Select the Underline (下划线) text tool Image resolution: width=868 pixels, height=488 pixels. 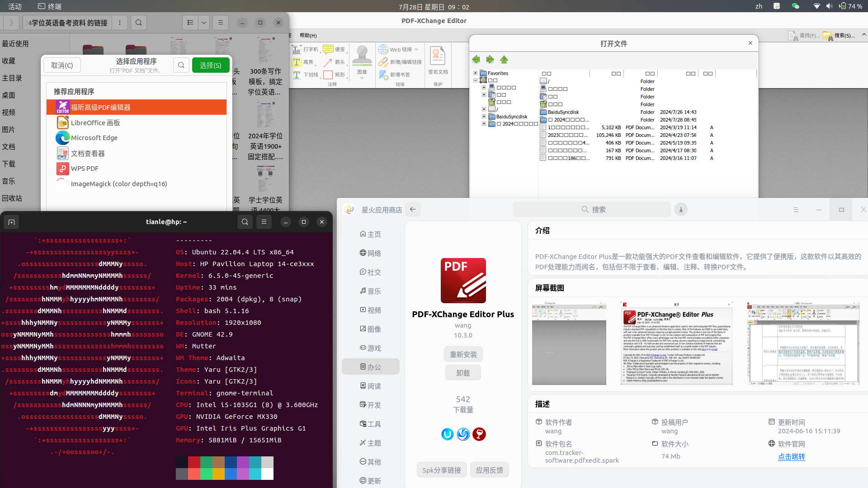tap(306, 75)
